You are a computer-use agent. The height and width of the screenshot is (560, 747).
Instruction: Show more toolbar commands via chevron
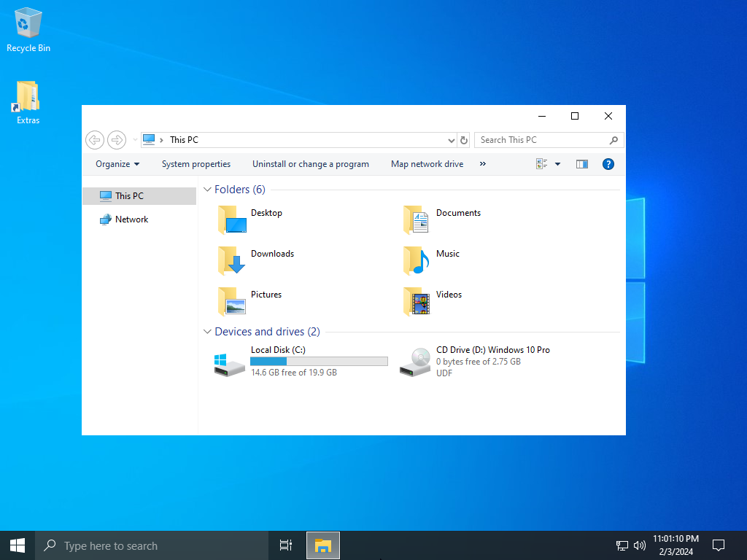[482, 164]
